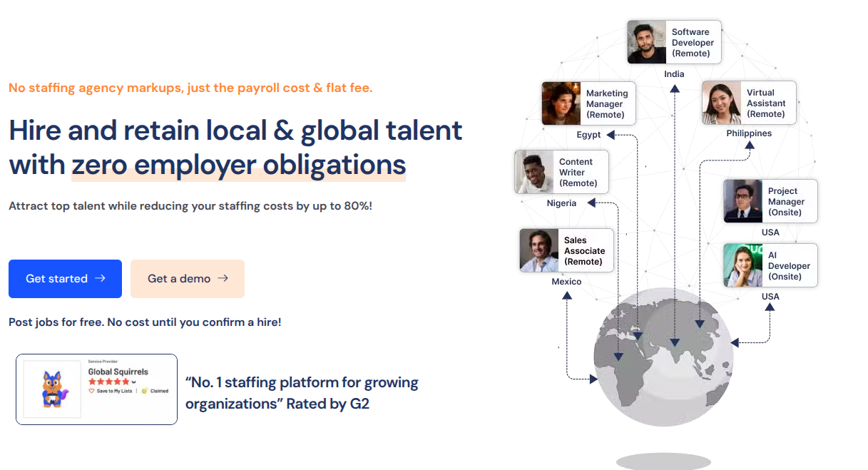Click the Nigeria country label

[x=561, y=203]
